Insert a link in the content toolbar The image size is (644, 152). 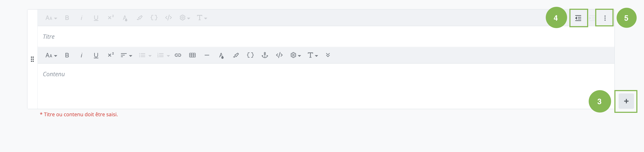[x=178, y=55]
